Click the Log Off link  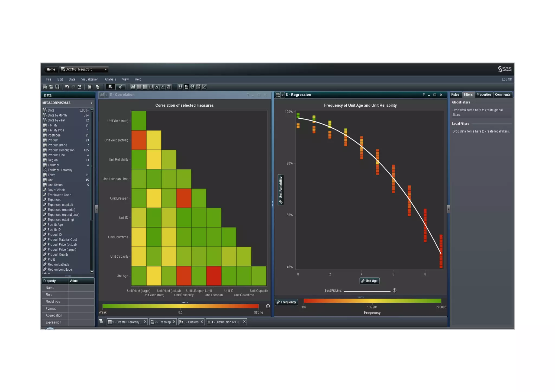pos(506,79)
